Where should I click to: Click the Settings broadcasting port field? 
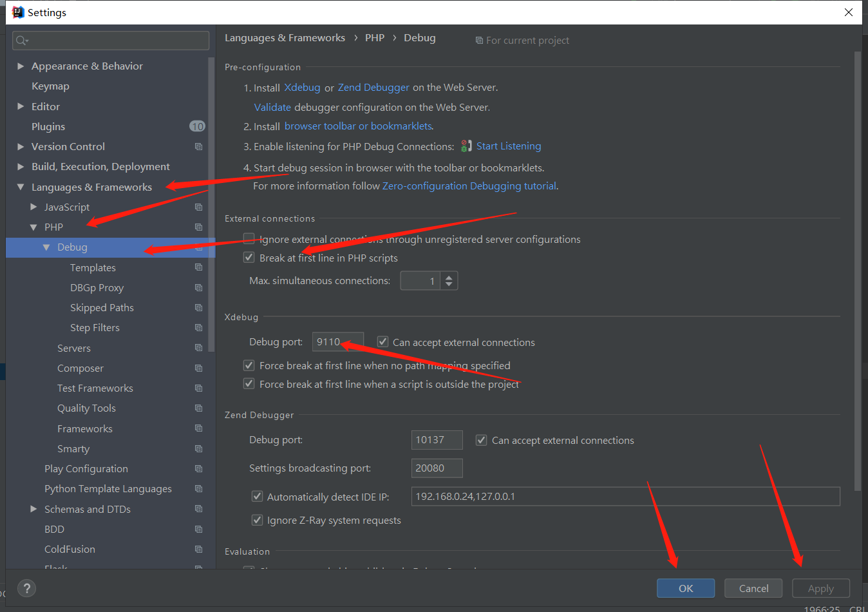pyautogui.click(x=437, y=468)
